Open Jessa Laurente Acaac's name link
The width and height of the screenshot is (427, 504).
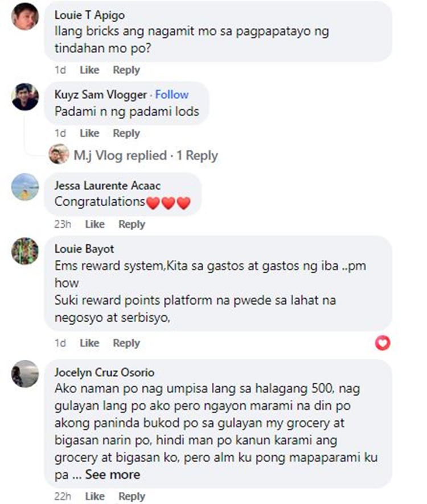pos(107,186)
